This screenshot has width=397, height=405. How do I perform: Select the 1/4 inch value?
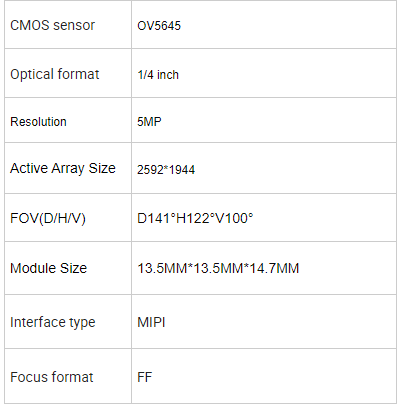158,75
